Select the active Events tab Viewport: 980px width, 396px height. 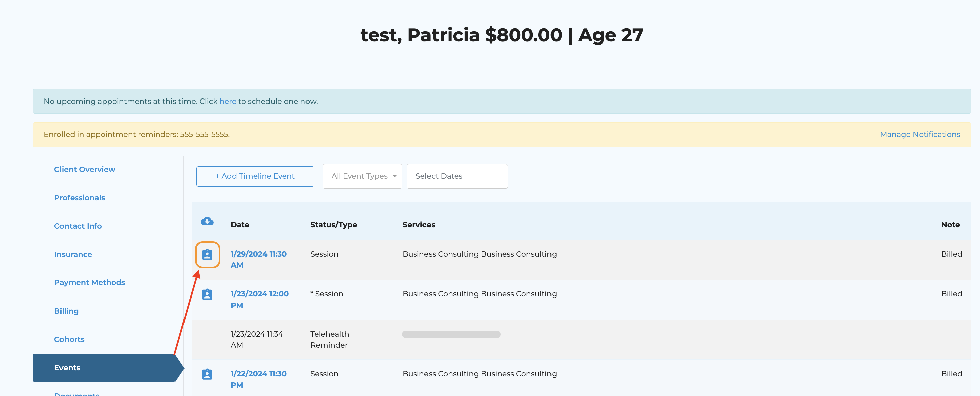pyautogui.click(x=67, y=368)
